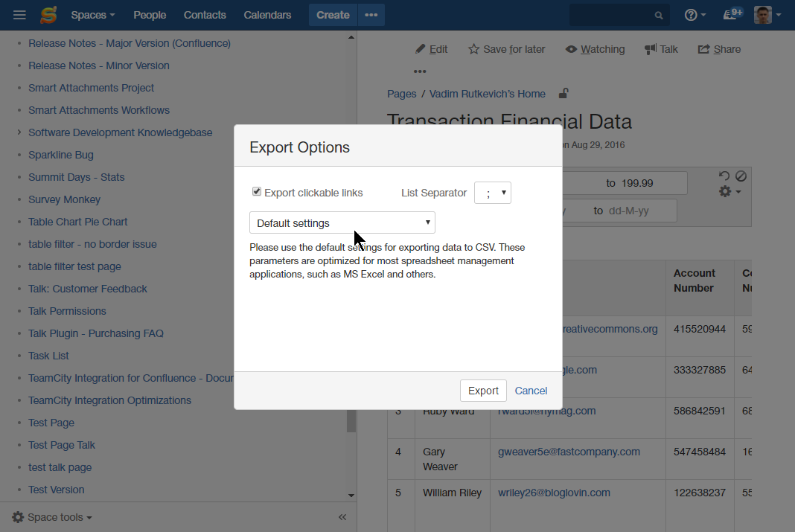
Task: Click the Export button
Action: pyautogui.click(x=483, y=391)
